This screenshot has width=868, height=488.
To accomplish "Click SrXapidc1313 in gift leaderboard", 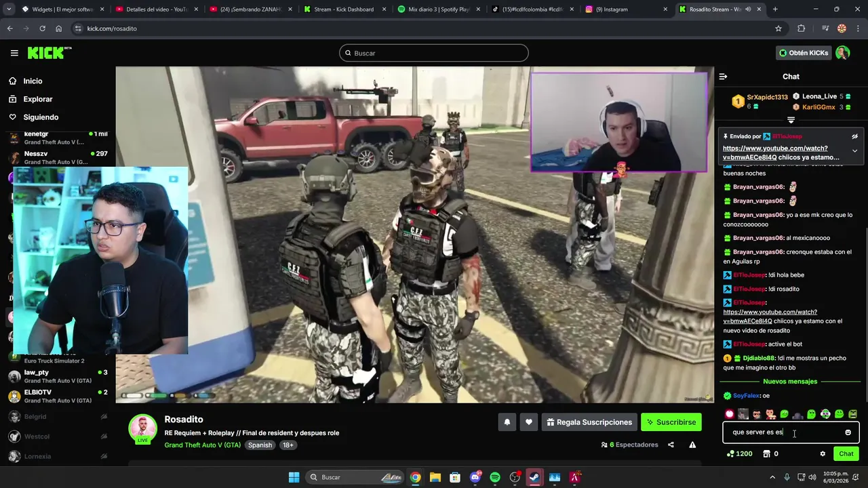I will point(767,98).
